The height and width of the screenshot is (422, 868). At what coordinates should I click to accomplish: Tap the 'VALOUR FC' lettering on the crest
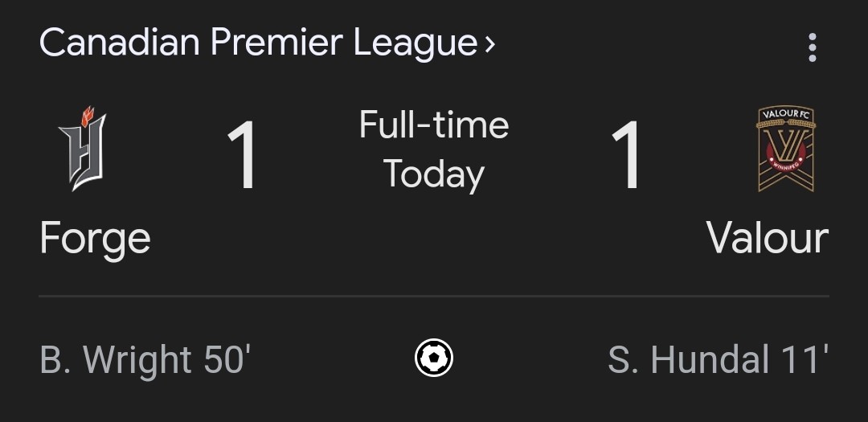point(786,113)
